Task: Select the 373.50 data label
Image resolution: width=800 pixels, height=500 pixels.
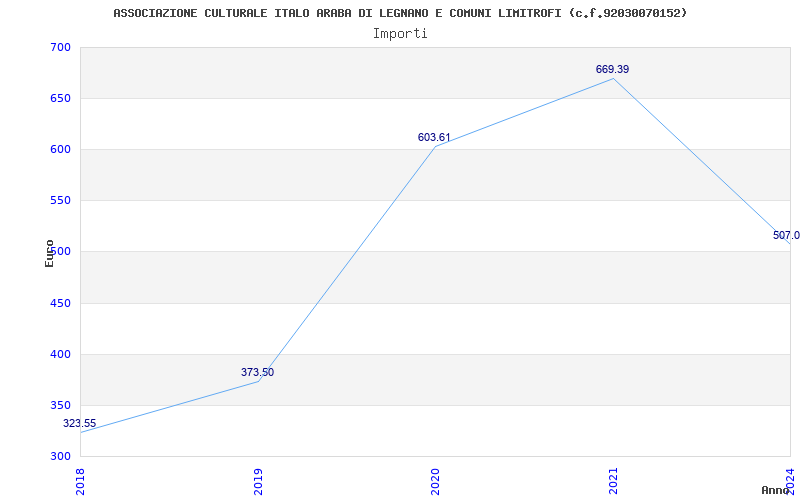Action: coord(258,372)
